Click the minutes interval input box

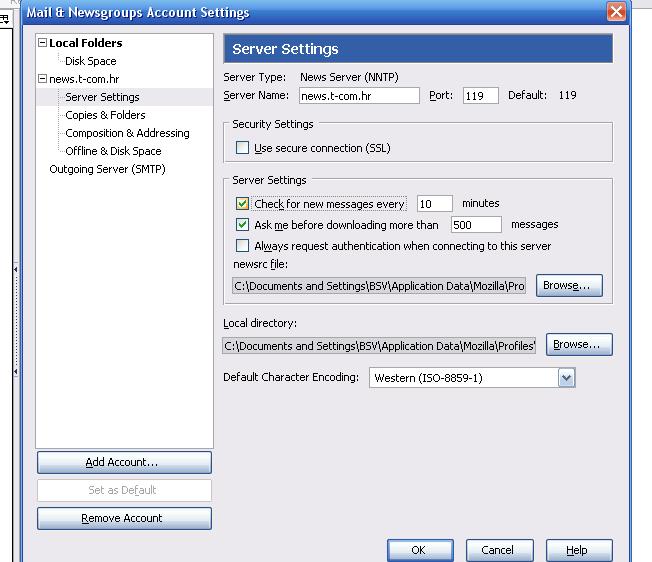pyautogui.click(x=434, y=204)
